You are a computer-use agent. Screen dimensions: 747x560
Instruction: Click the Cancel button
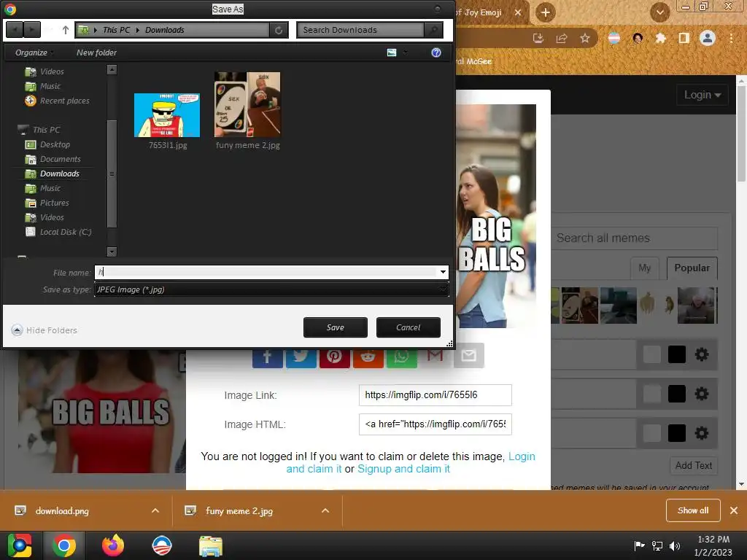(409, 327)
